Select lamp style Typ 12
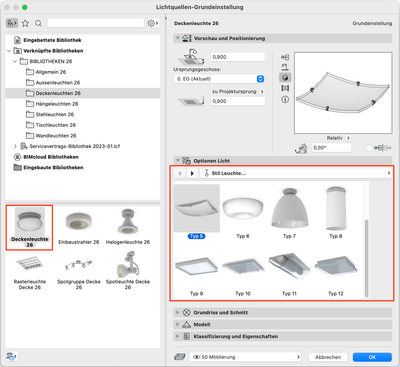This screenshot has height=367, width=400. click(336, 275)
